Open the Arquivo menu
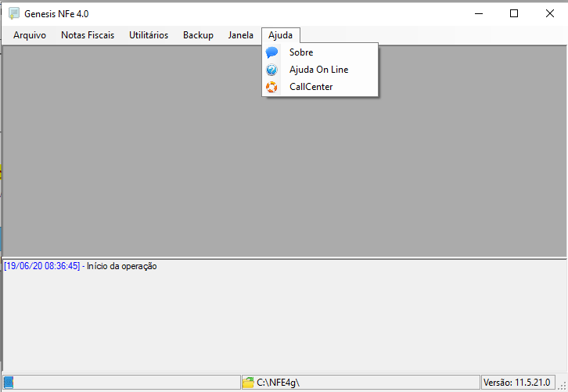The image size is (568, 392). click(30, 35)
